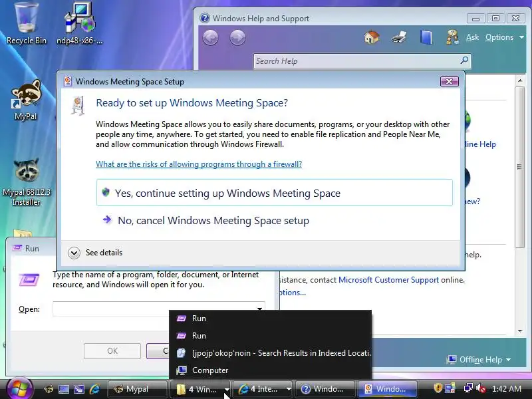This screenshot has width=532, height=399.
Task: Click the Windows Start orb
Action: click(20, 389)
